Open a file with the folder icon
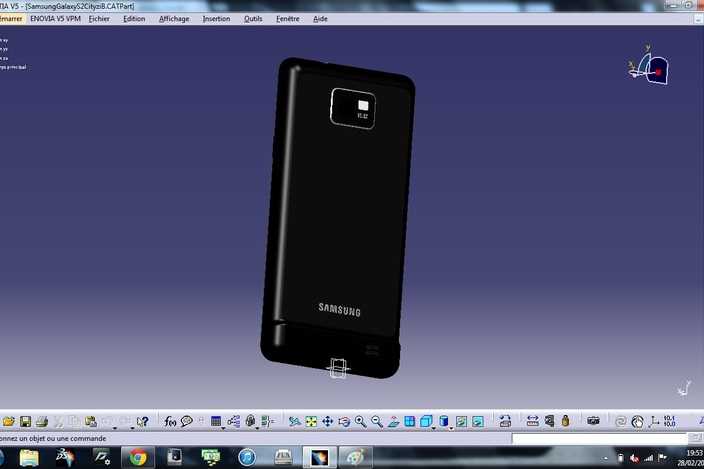704x469 pixels. tap(9, 421)
